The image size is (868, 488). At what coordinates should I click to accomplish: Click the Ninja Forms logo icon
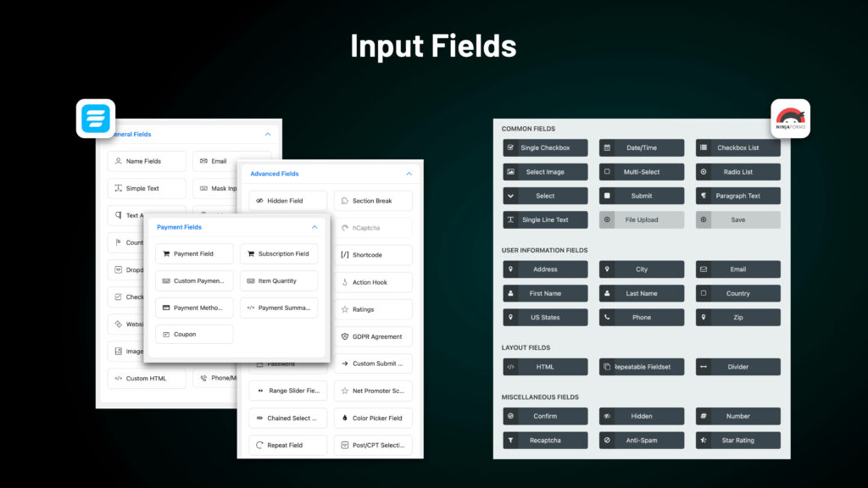[x=791, y=119]
